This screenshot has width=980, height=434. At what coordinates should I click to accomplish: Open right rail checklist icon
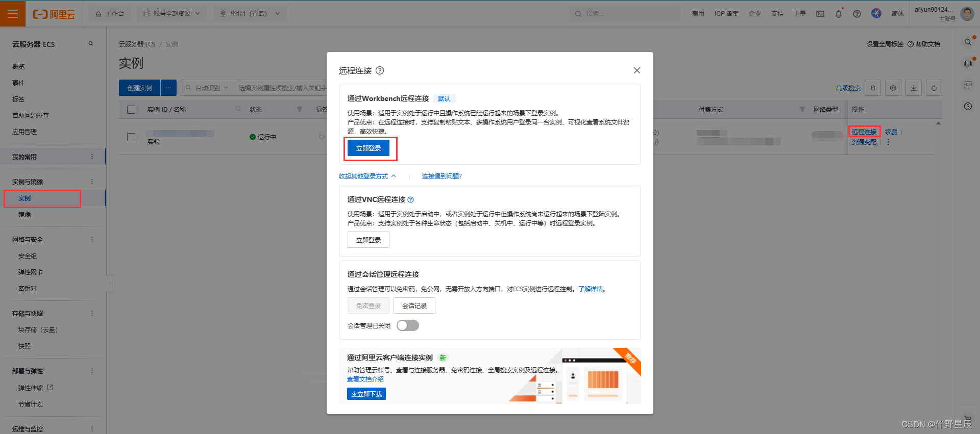click(968, 85)
